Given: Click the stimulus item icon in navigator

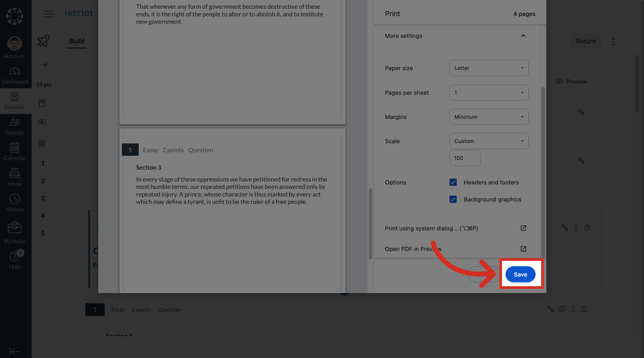Looking at the screenshot, I should (42, 103).
